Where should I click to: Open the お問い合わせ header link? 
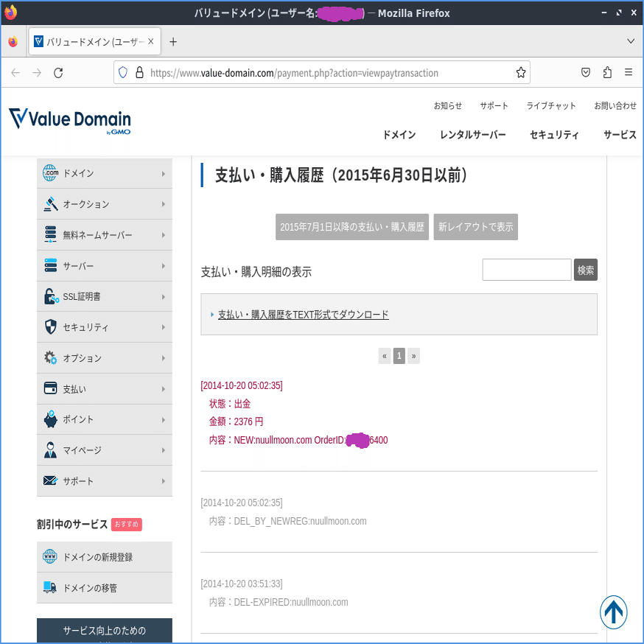coord(615,105)
